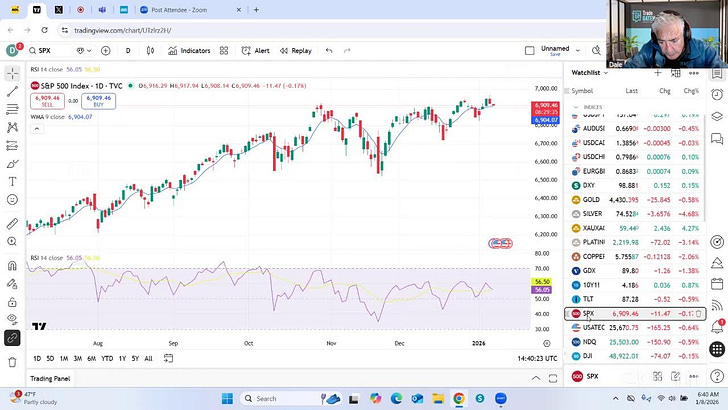Select the 5D time range
Screen dimensions: 728x410
pyautogui.click(x=50, y=358)
